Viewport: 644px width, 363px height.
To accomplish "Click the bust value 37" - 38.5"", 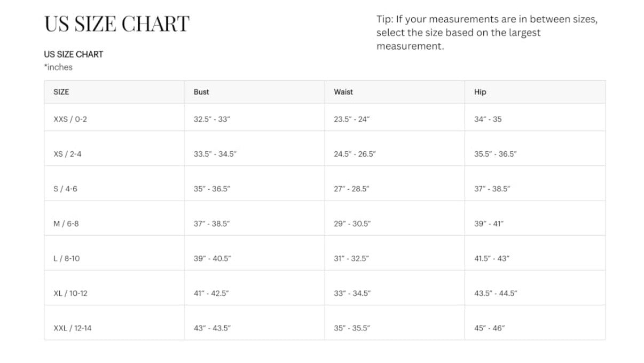I will click(x=211, y=223).
